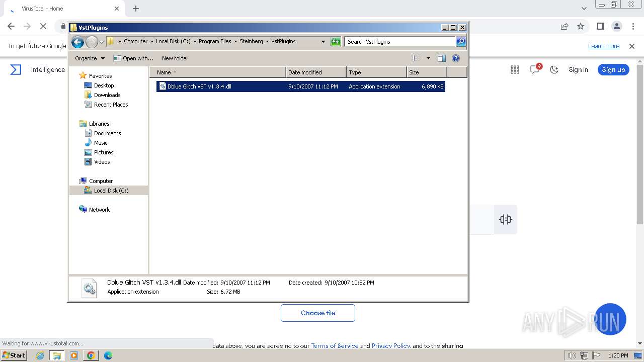Viewport: 644px width, 362px height.
Task: Open VirusTotal notifications chat icon
Action: coord(535,70)
